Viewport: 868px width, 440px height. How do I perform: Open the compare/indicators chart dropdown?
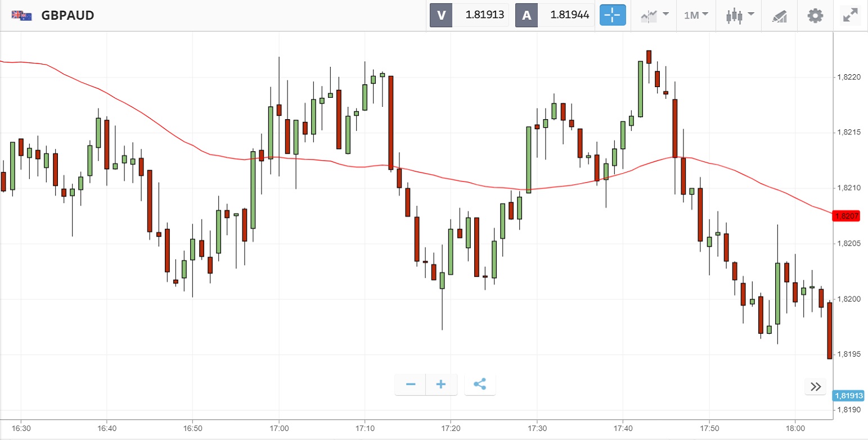(654, 15)
